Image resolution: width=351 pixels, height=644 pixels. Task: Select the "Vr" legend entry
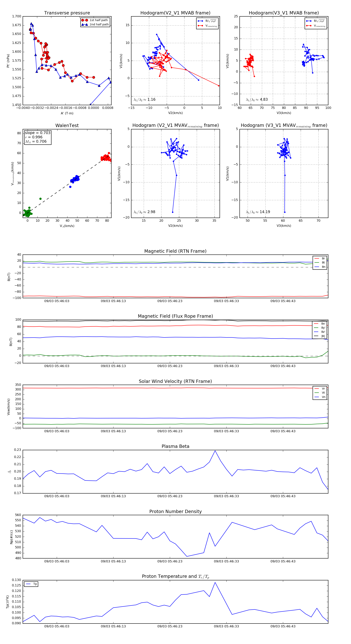click(x=320, y=389)
